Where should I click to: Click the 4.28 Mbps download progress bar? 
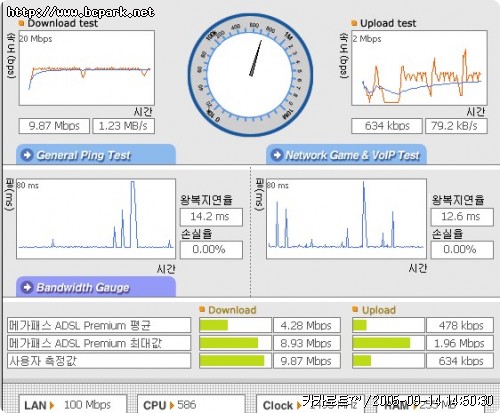235,325
